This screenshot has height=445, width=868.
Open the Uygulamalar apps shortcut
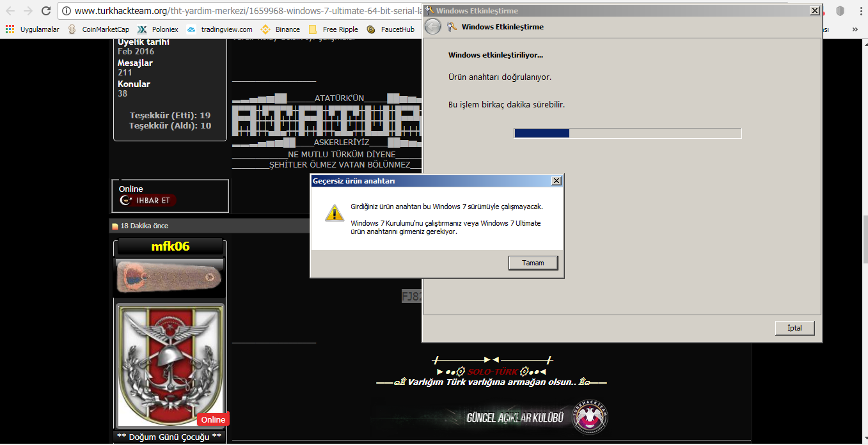pyautogui.click(x=33, y=29)
